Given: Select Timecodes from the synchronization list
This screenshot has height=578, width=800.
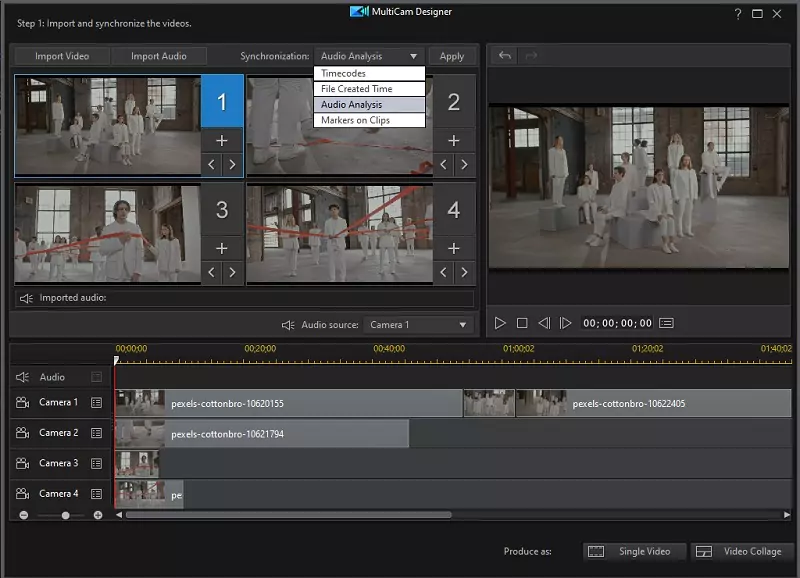Looking at the screenshot, I should [x=370, y=72].
